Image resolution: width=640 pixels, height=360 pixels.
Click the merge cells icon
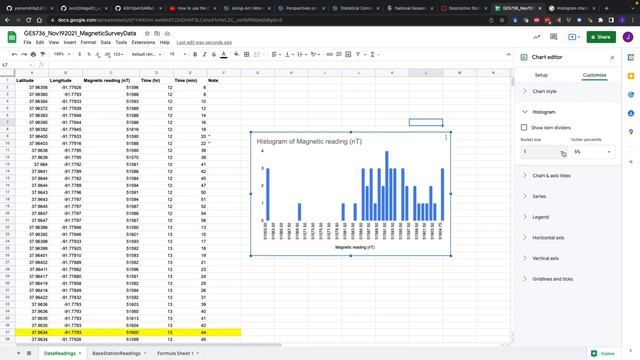click(257, 54)
